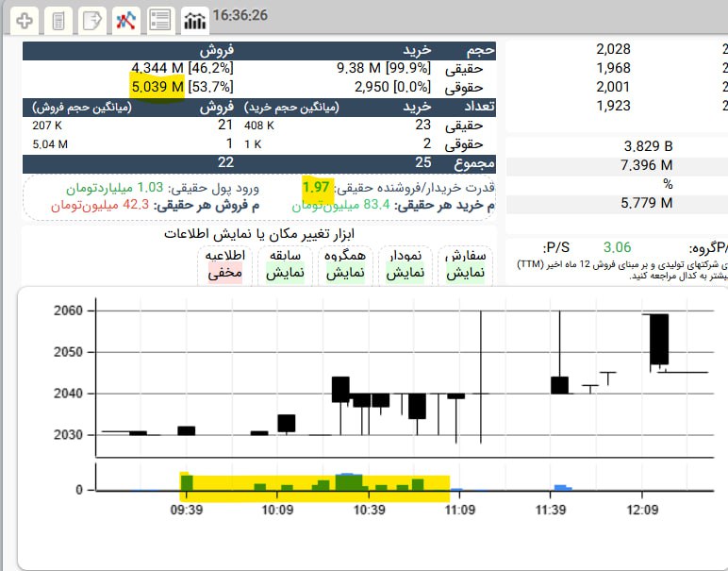
Task: Click the plus icon tab in top toolbar
Action: (25, 18)
